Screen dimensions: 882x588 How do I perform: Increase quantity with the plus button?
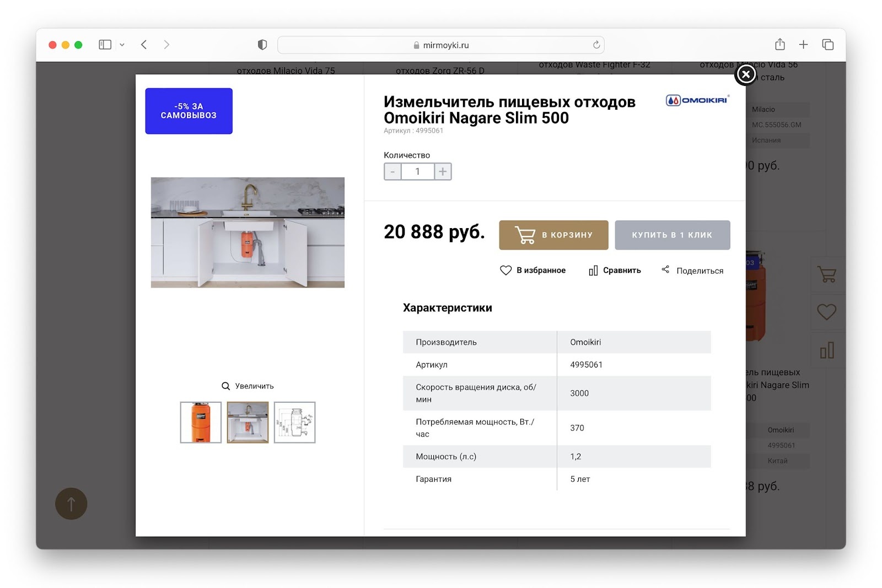coord(443,171)
